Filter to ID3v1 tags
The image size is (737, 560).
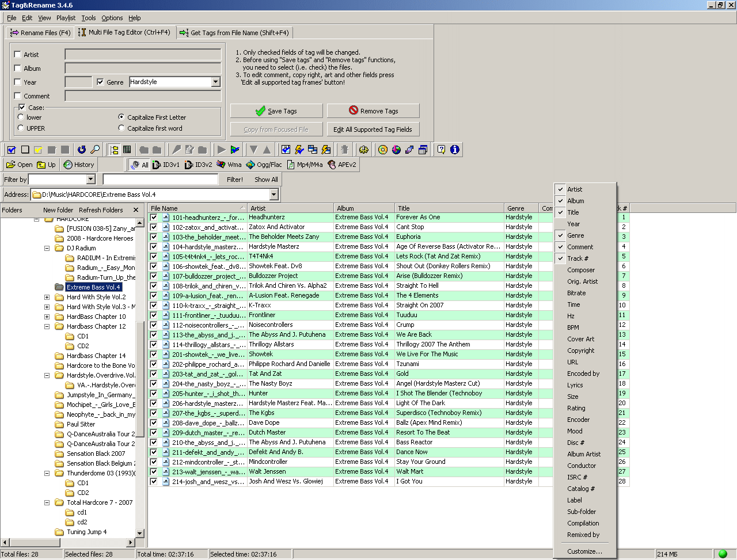(167, 165)
